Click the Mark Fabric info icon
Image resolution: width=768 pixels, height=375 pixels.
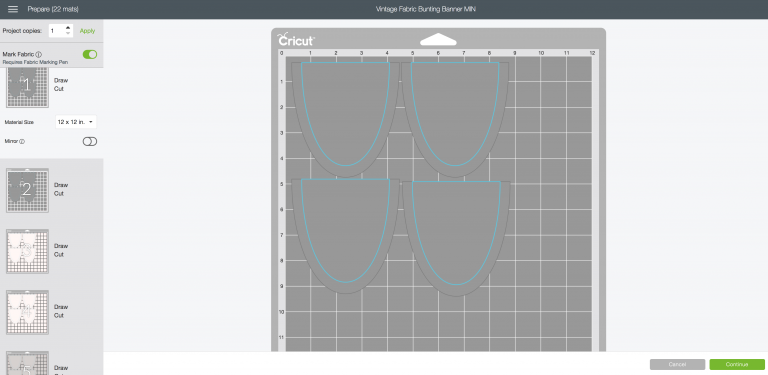[x=39, y=55]
